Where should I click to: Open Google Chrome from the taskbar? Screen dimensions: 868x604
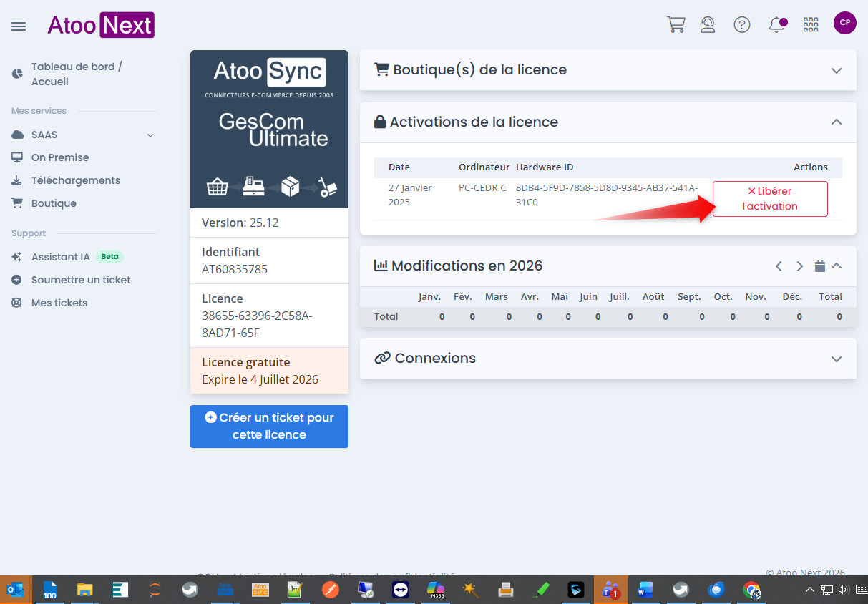pyautogui.click(x=751, y=590)
